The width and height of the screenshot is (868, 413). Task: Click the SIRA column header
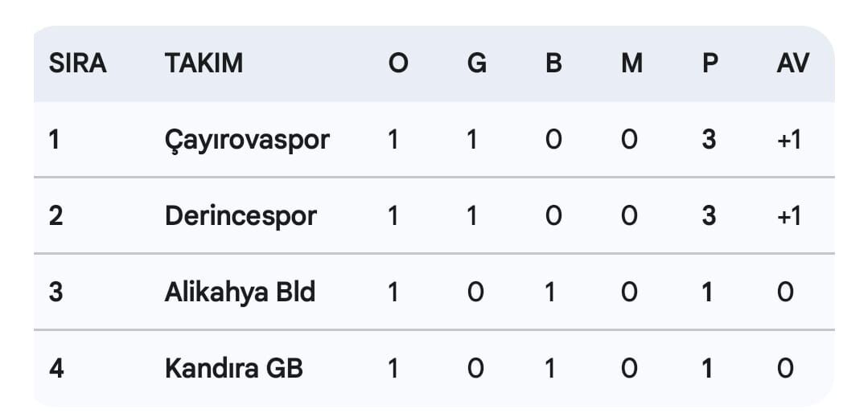tap(78, 63)
